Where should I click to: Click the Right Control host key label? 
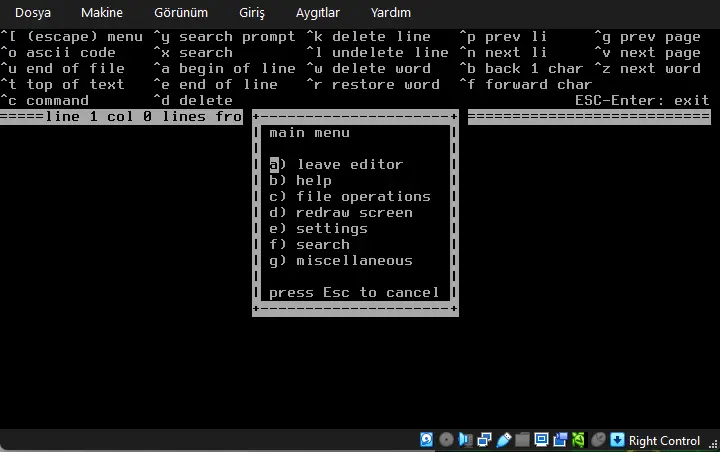tap(664, 441)
